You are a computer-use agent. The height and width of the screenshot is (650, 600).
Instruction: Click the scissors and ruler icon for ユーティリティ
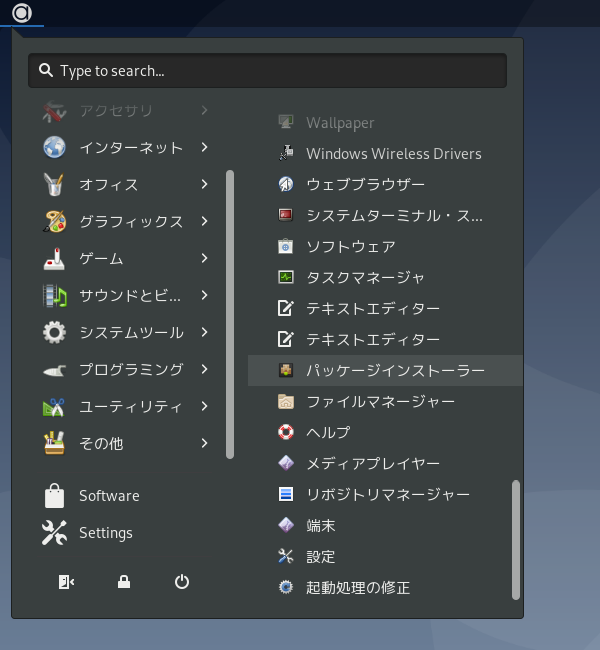click(x=54, y=407)
